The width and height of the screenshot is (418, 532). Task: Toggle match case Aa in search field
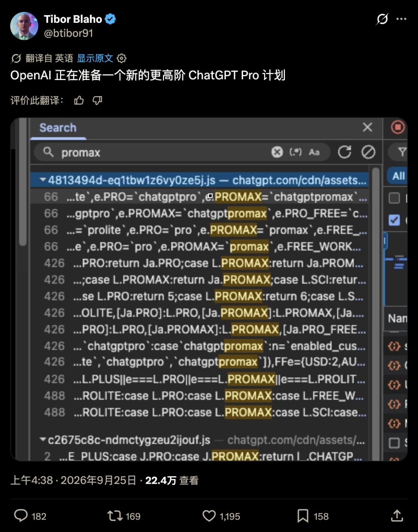coord(314,152)
